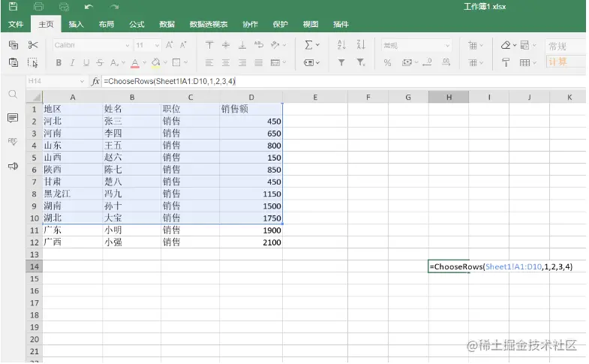Open the 文件 file menu tab
This screenshot has height=364, width=589.
[16, 25]
